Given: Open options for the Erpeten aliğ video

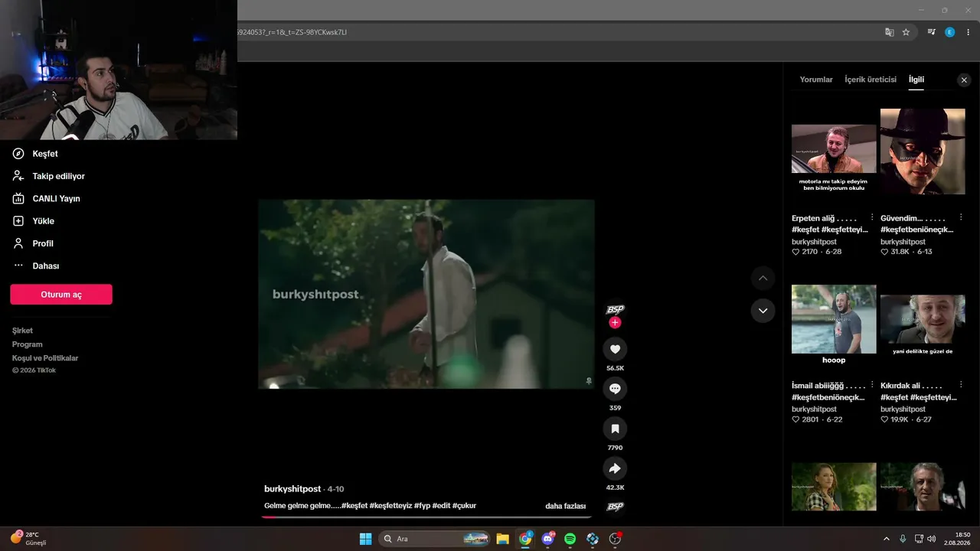Looking at the screenshot, I should 872,218.
